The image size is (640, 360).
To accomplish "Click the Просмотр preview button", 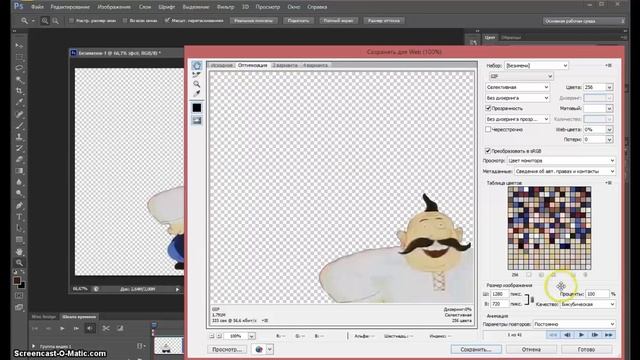I will 227,349.
